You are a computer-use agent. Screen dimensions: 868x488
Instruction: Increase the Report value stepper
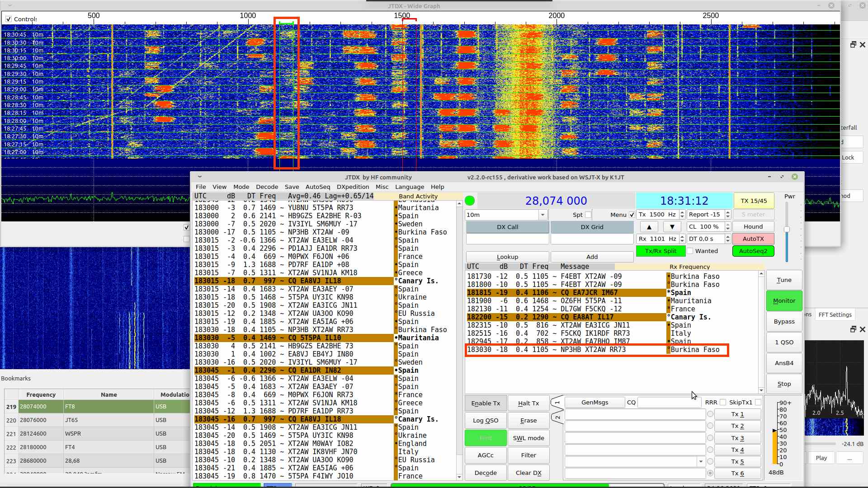click(x=727, y=212)
